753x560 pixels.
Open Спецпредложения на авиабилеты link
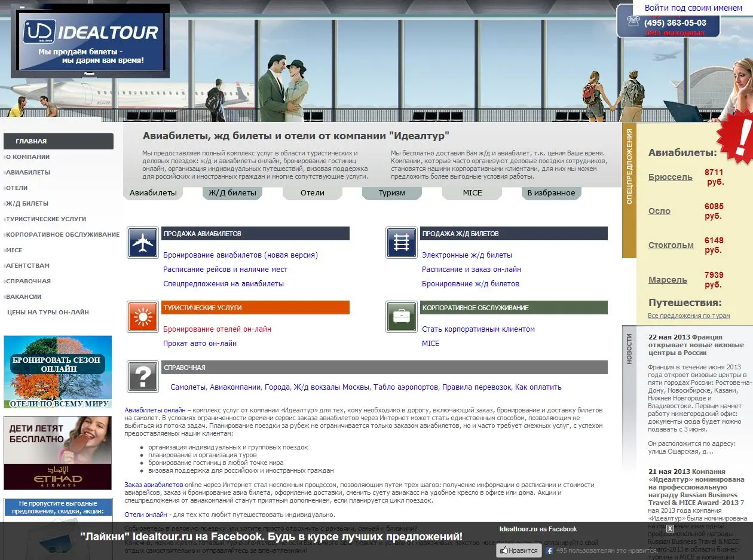tap(224, 284)
